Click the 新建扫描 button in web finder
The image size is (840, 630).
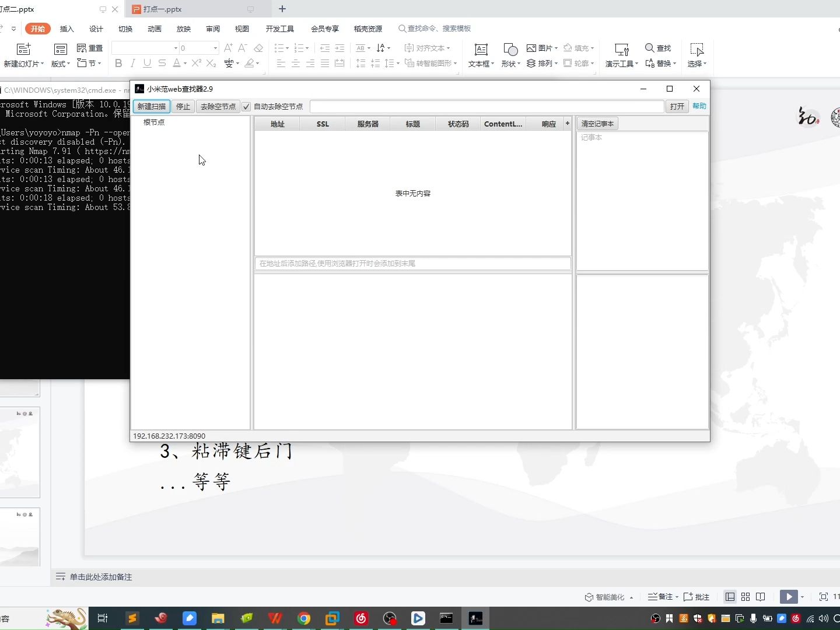(152, 106)
